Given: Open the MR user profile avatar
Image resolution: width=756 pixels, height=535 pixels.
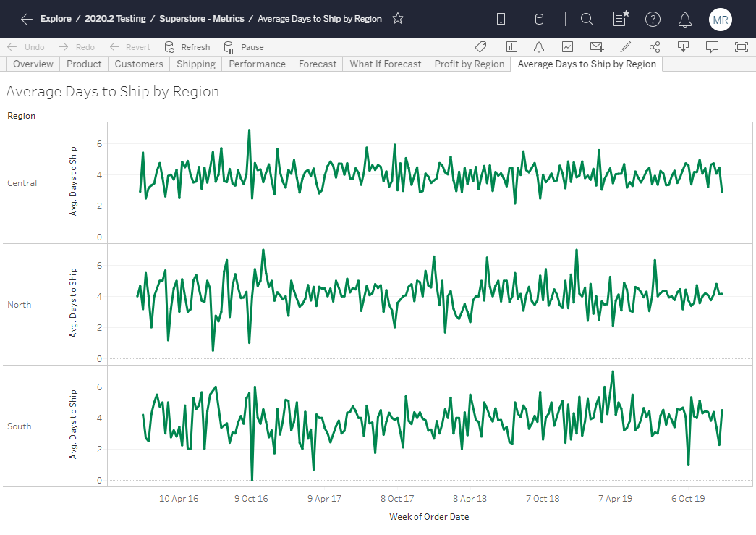Looking at the screenshot, I should pyautogui.click(x=720, y=20).
